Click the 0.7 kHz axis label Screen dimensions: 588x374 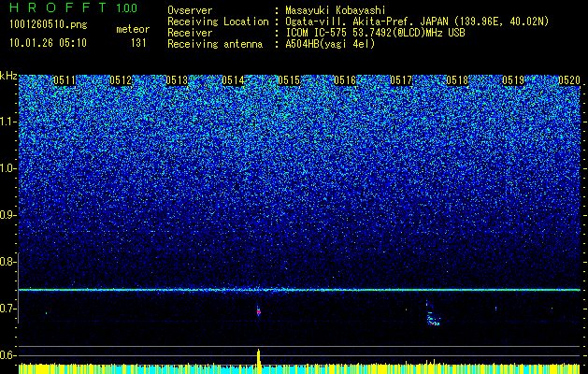click(x=7, y=309)
